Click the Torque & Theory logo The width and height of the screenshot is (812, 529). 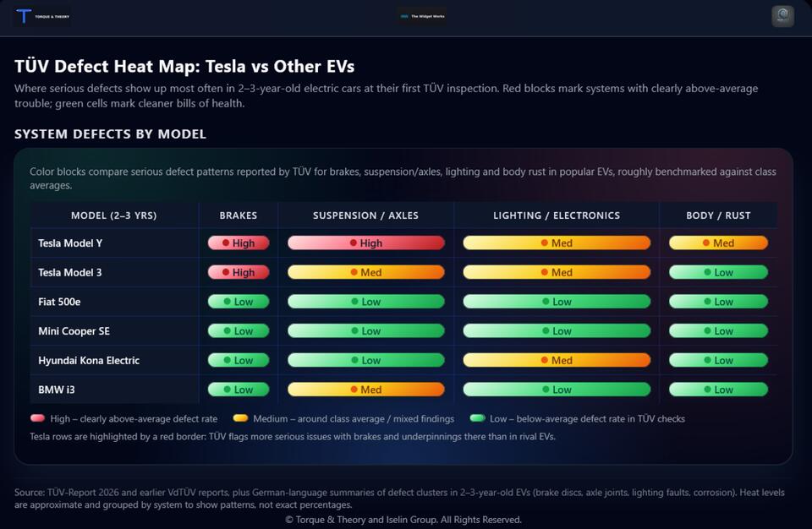point(41,16)
